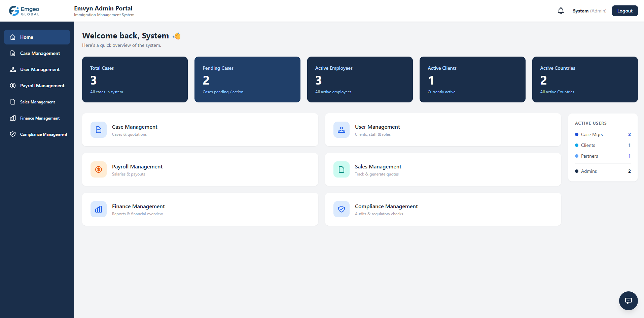644x318 pixels.
Task: Click 'Audits & regulatory checks' description
Action: (x=379, y=214)
